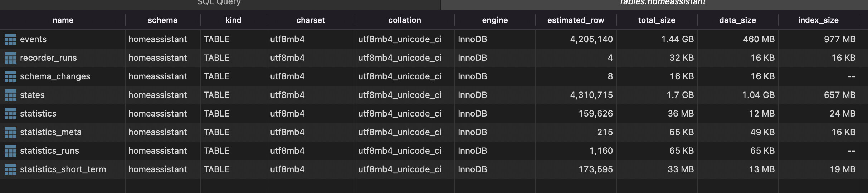
Task: Click the statistics table icon
Action: click(11, 114)
